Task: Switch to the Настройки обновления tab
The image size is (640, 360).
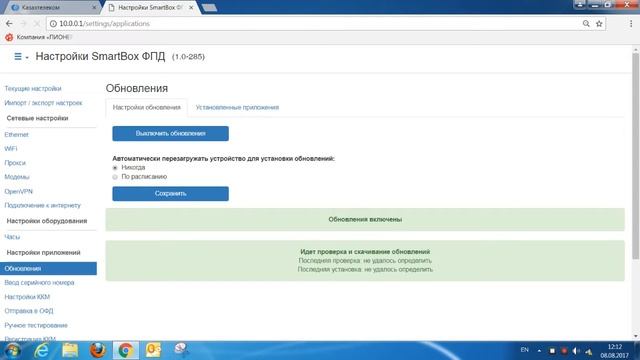Action: [x=147, y=107]
